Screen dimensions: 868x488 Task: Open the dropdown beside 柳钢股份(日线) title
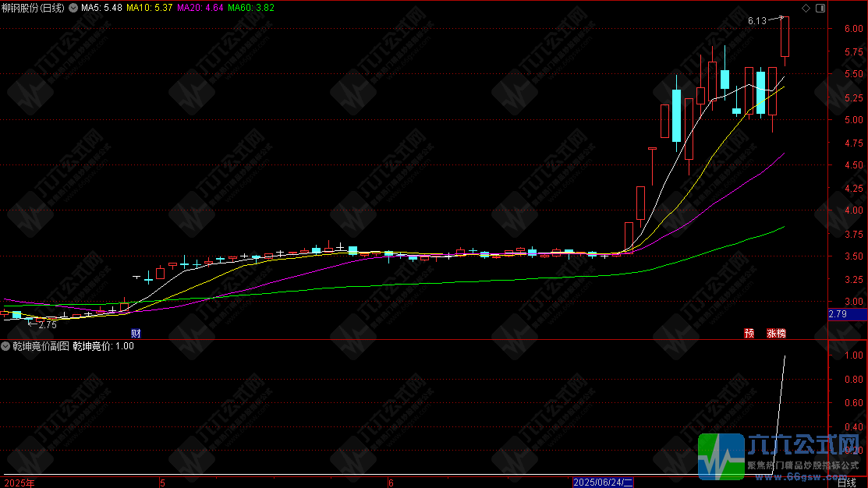pos(73,8)
